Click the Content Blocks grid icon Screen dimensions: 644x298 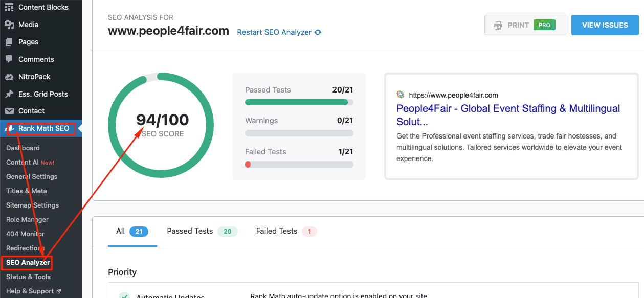pos(9,7)
